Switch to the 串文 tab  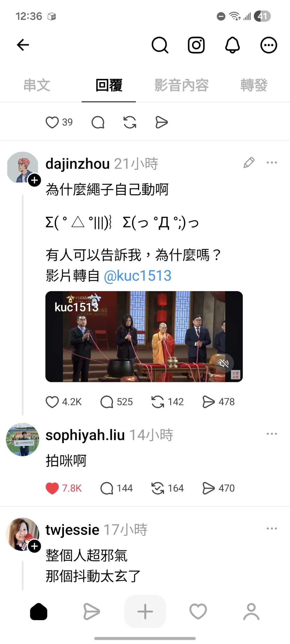point(37,85)
